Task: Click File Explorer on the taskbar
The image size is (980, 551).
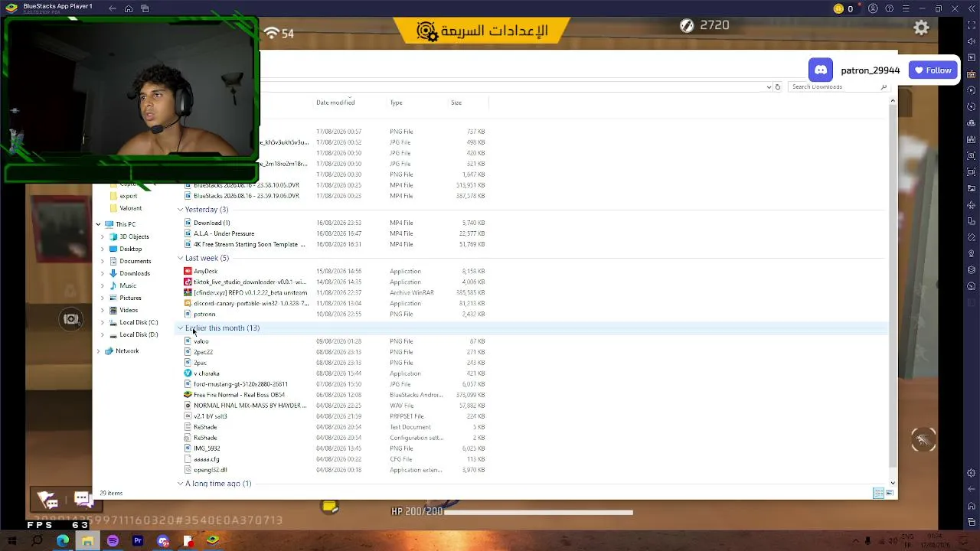Action: tap(87, 541)
